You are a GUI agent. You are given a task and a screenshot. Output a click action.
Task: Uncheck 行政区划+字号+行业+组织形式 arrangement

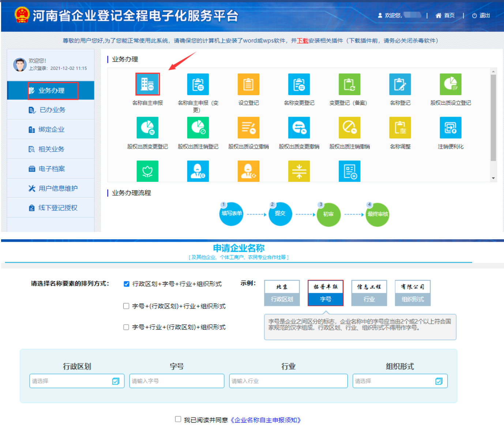click(126, 284)
